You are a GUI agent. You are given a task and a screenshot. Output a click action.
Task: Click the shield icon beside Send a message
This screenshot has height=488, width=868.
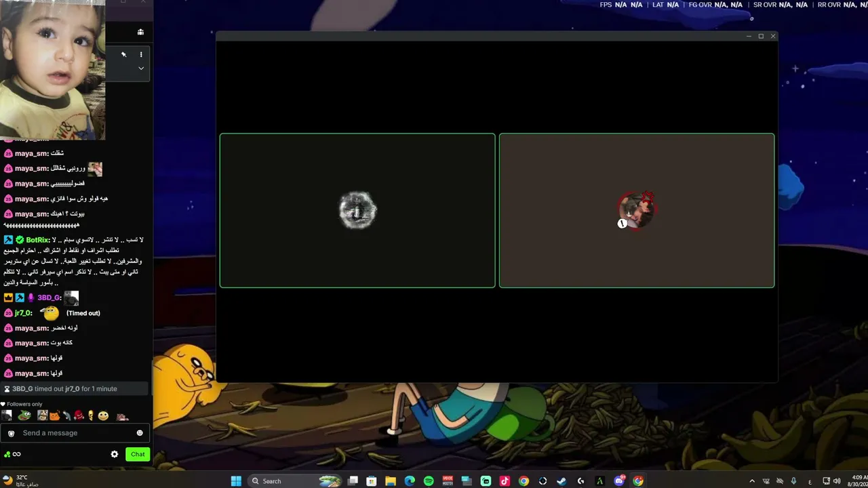tap(11, 433)
